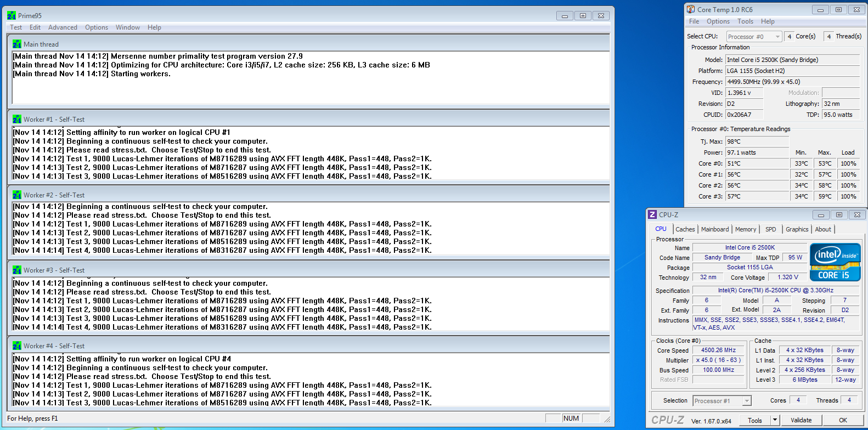The height and width of the screenshot is (430, 868).
Task: Open the Help menu in Prime95
Action: [154, 27]
